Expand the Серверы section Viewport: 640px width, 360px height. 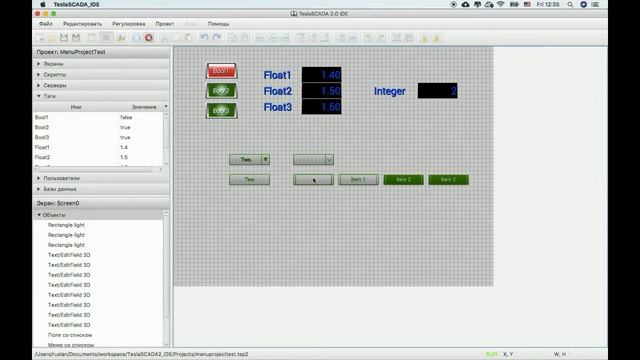click(39, 85)
